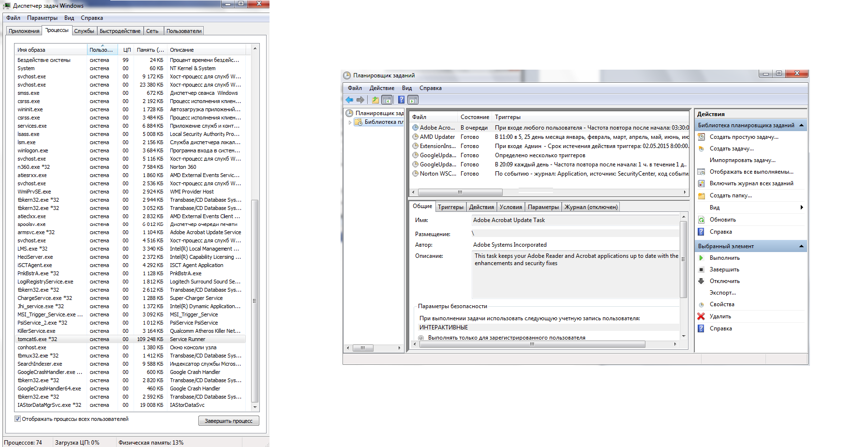Click the Disable down-arrow icon

point(701,281)
